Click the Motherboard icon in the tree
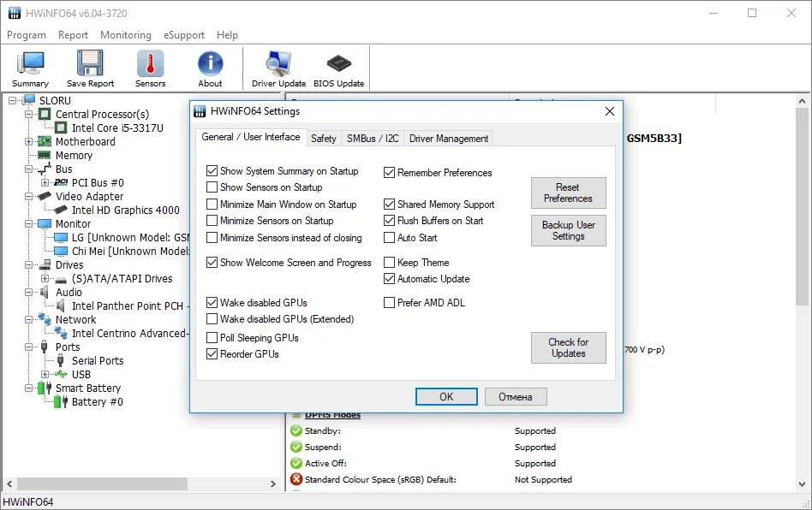Viewport: 812px width, 510px height. tap(45, 141)
